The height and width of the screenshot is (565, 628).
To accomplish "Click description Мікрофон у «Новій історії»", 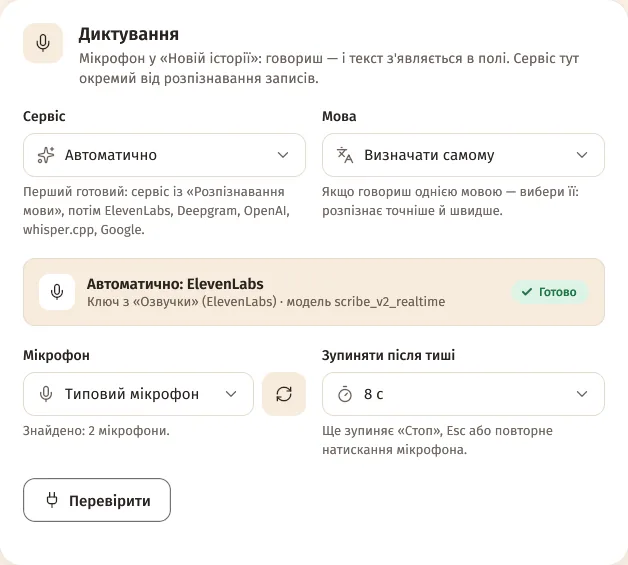I will coord(329,68).
